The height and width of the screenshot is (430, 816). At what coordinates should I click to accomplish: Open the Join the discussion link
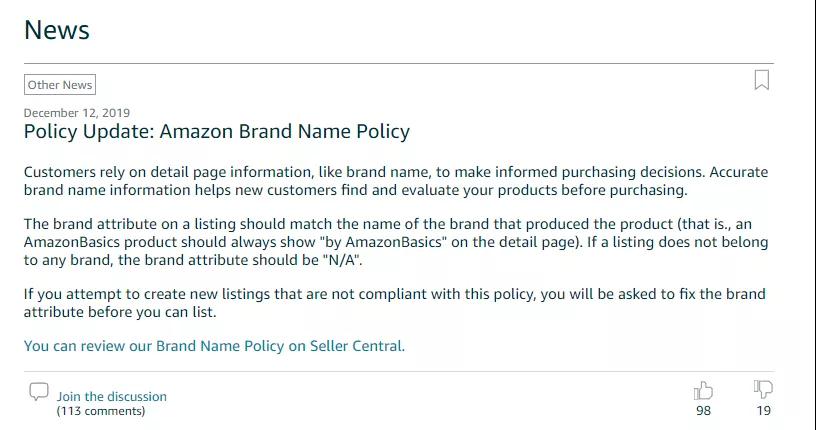112,396
